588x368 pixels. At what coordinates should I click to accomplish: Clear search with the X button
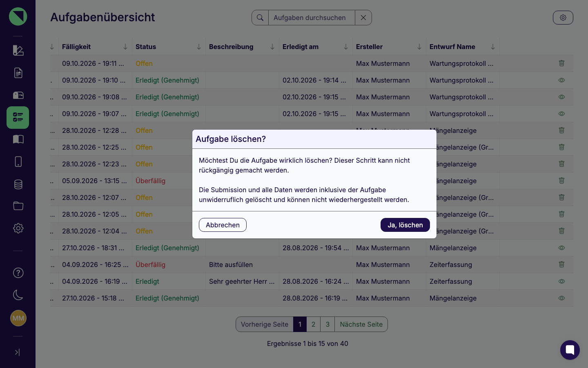click(363, 18)
